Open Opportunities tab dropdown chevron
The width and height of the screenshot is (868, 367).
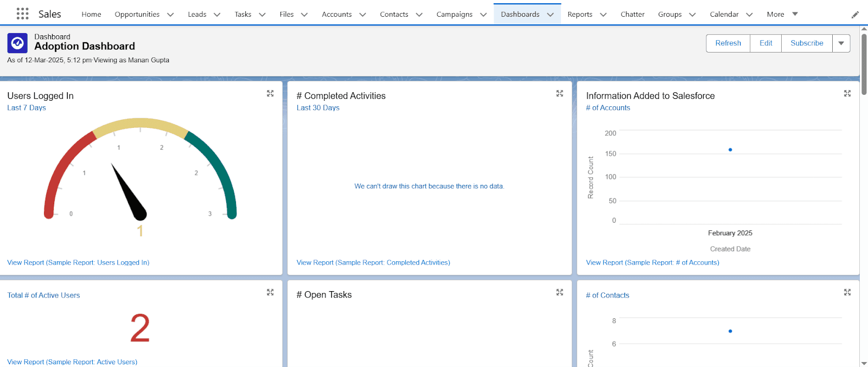point(170,15)
